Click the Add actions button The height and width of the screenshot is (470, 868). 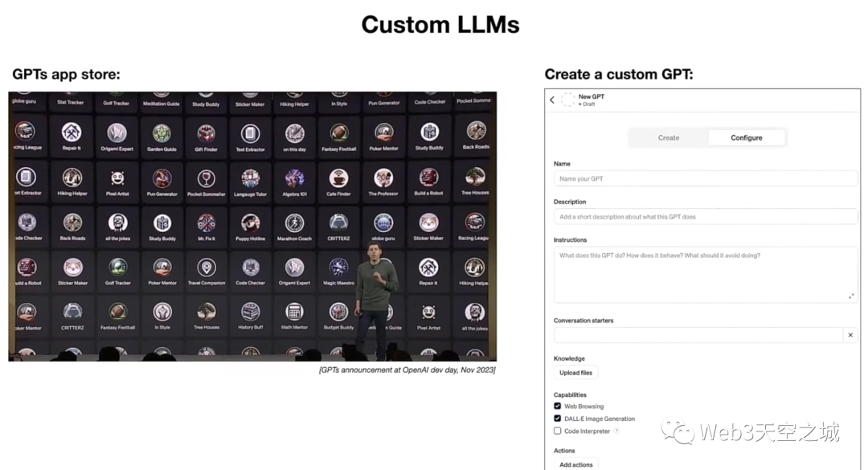[x=575, y=464]
